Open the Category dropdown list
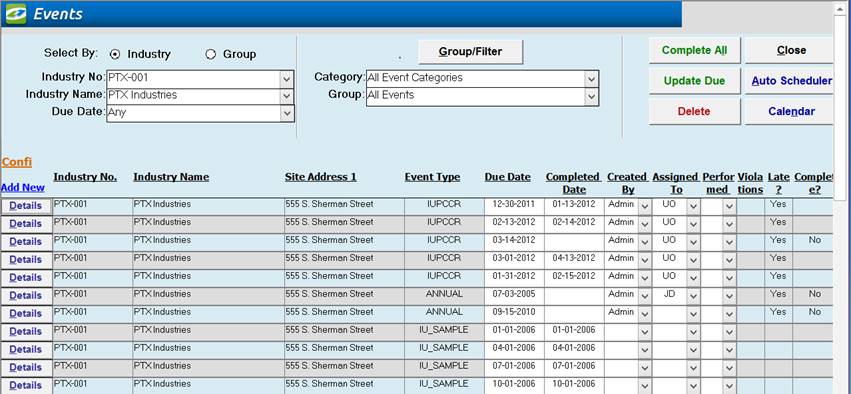The image size is (851, 394). click(x=591, y=79)
